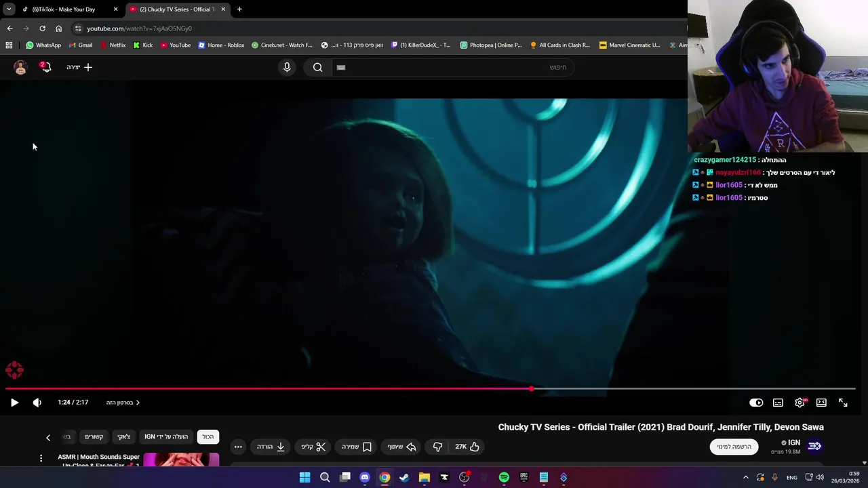Image resolution: width=868 pixels, height=488 pixels.
Task: Create a clip with the scissors button
Action: tap(313, 447)
